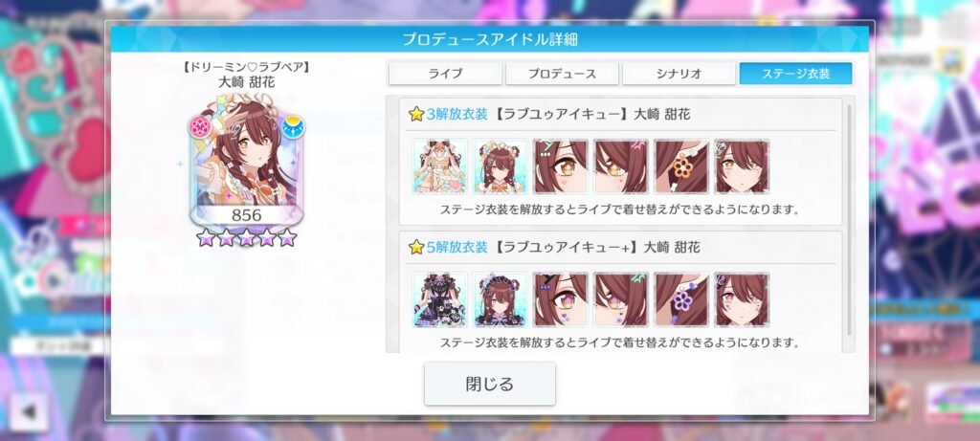The width and height of the screenshot is (980, 441).
Task: Open the プロデュース tab
Action: (x=562, y=74)
